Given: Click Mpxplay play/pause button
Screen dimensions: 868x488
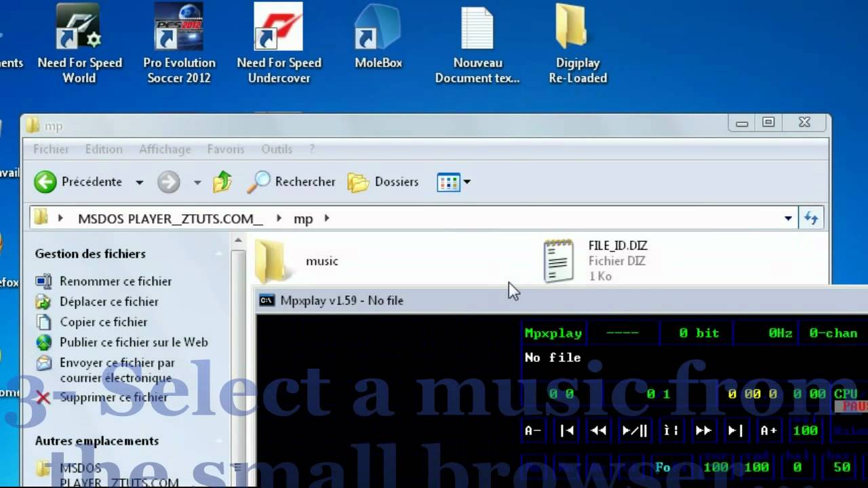Looking at the screenshot, I should tap(635, 430).
